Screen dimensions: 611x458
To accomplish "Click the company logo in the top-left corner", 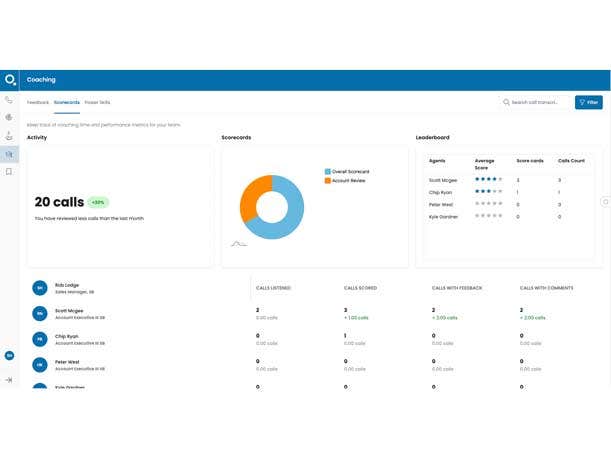I will coord(10,80).
